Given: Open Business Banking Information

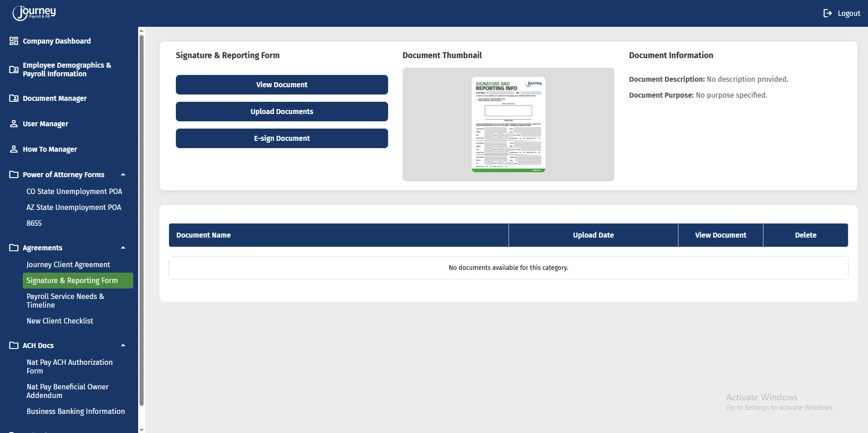Looking at the screenshot, I should pos(75,411).
